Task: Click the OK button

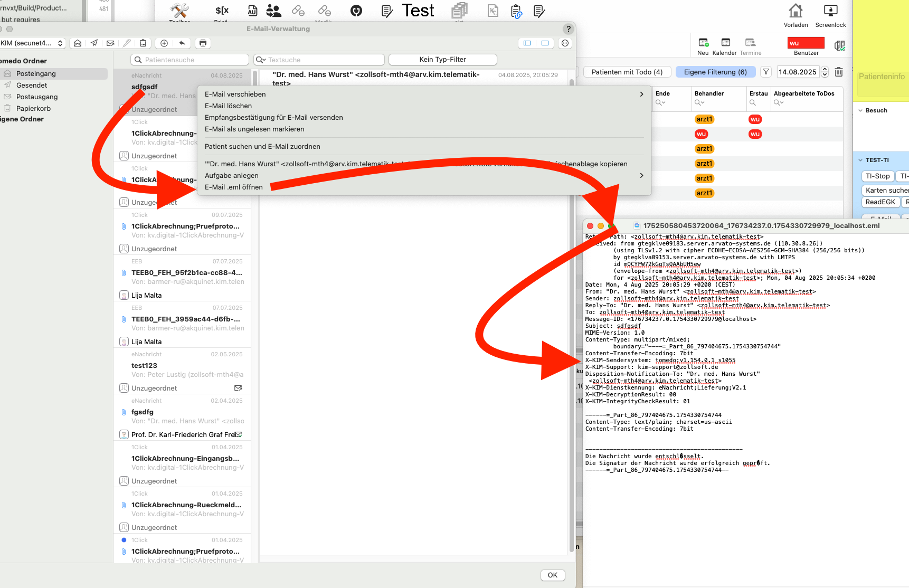Action: pos(553,575)
